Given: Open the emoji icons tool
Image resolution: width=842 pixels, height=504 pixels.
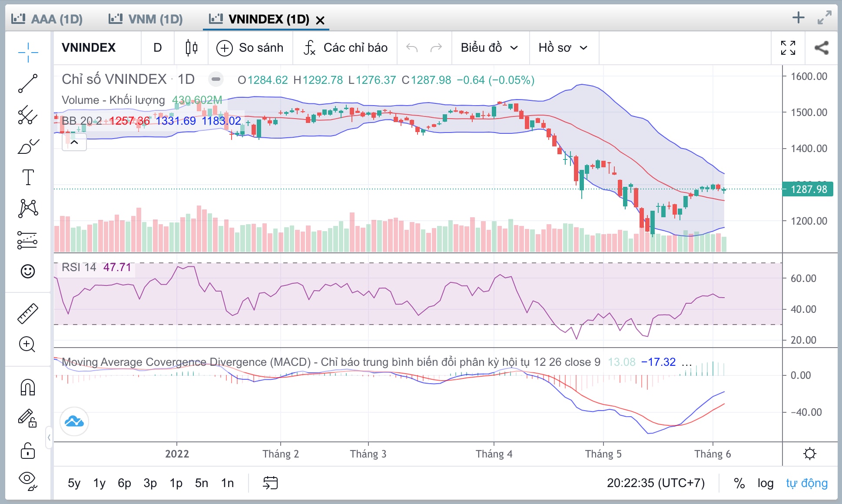Looking at the screenshot, I should (x=28, y=271).
